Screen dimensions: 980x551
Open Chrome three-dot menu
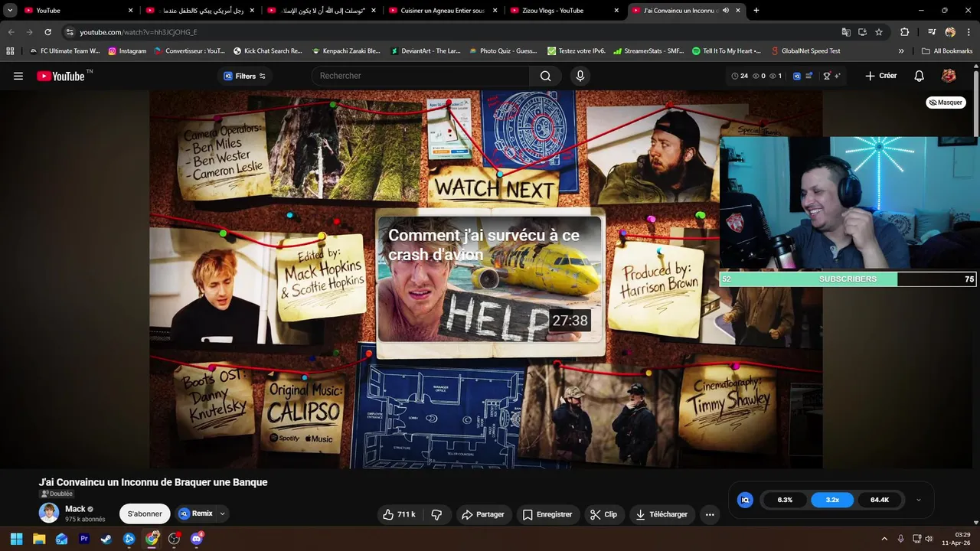coord(969,32)
